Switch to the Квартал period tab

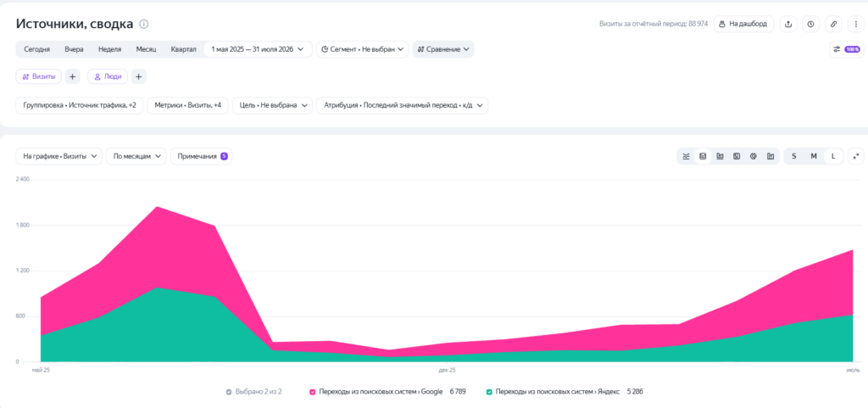click(183, 49)
